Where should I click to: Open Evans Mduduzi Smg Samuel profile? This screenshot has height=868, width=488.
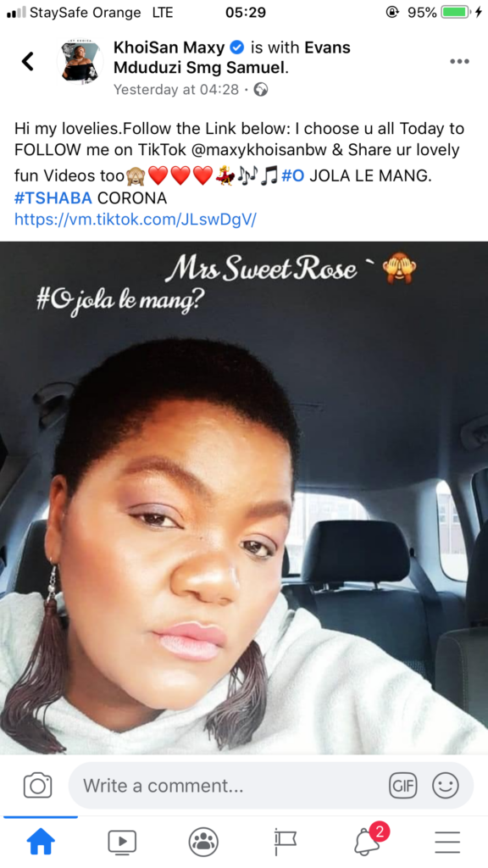[232, 58]
